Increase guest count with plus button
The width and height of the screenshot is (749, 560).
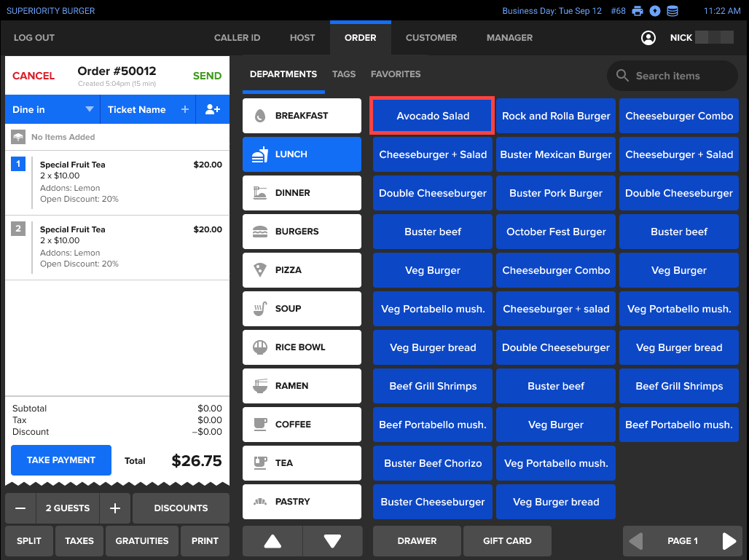tap(114, 508)
